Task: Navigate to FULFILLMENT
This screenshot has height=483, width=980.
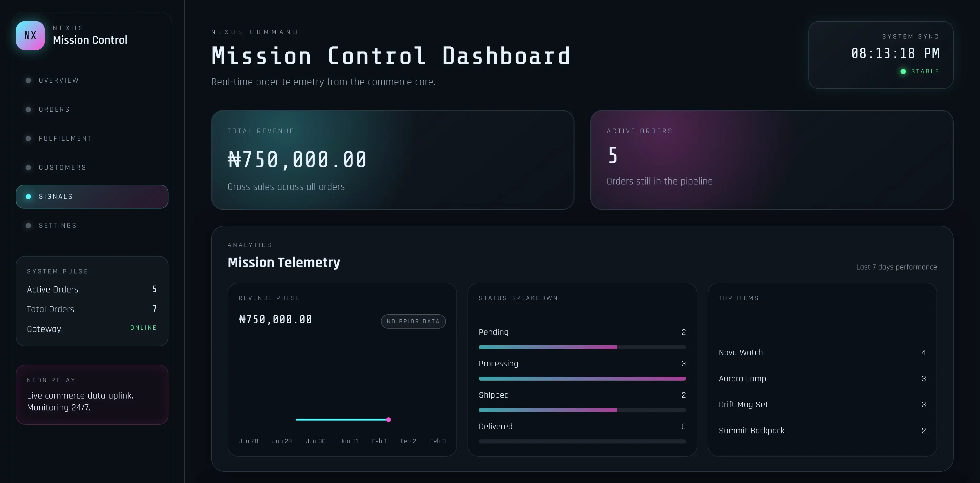Action: [x=65, y=139]
